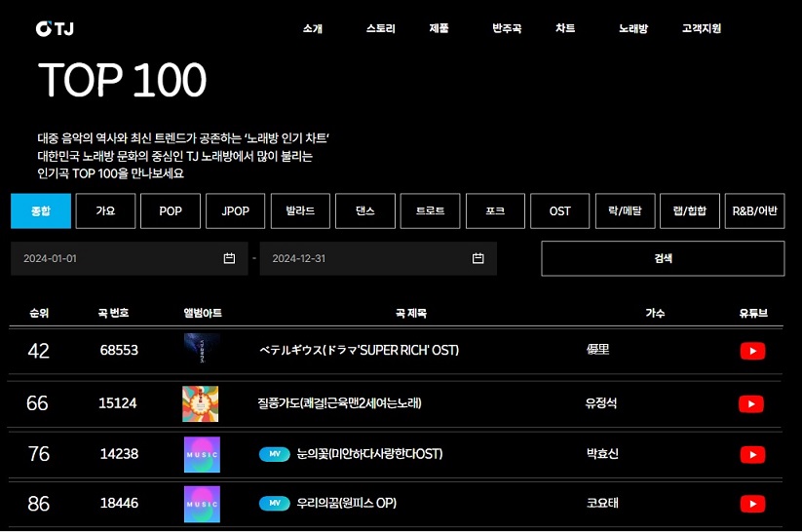Open the 노래방 menu in navigation
Viewport: 802px width, 532px height.
(632, 28)
